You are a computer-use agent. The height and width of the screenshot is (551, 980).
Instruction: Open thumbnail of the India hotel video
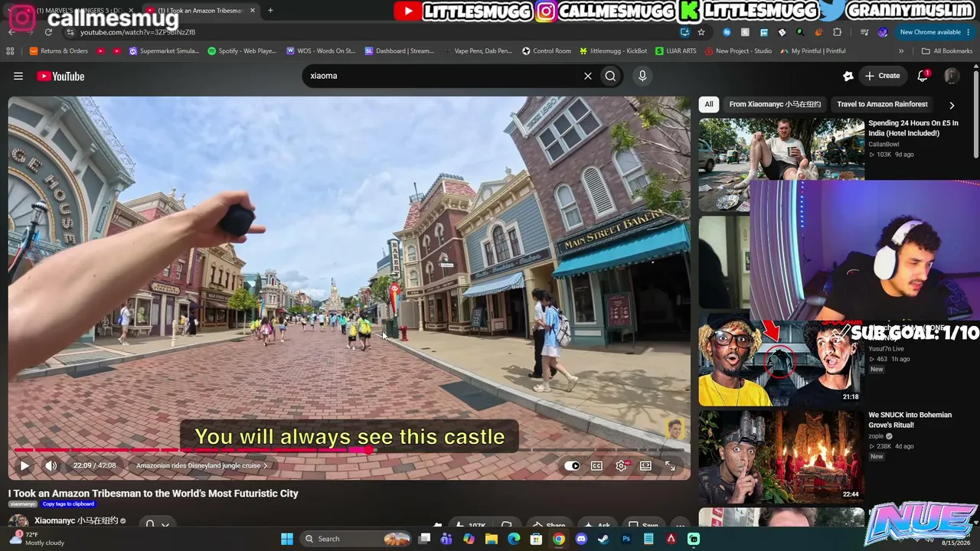781,149
